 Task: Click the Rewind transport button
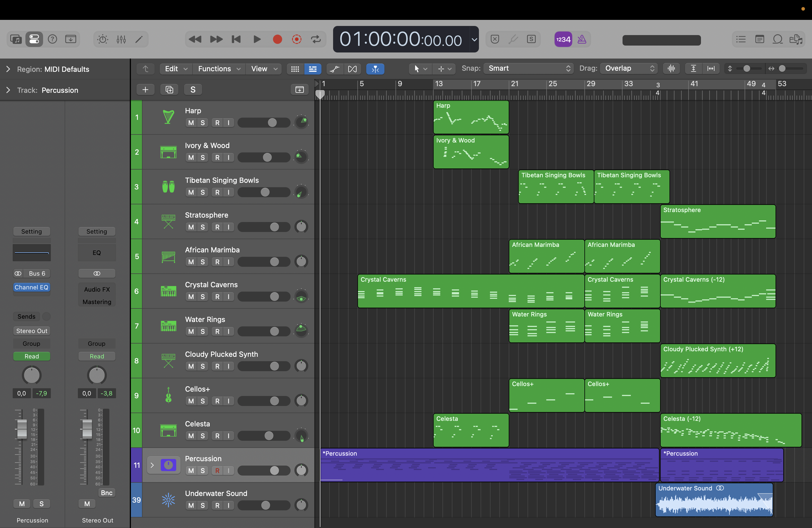pyautogui.click(x=195, y=39)
